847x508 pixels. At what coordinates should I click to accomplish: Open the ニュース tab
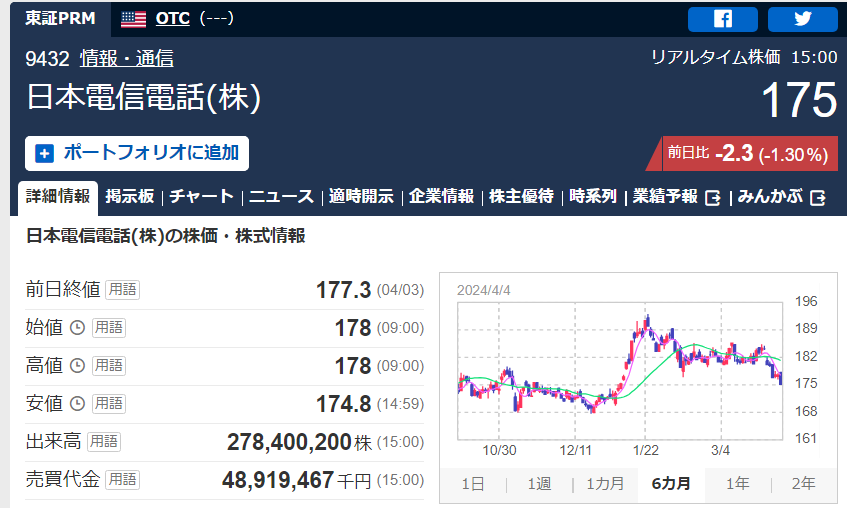pyautogui.click(x=281, y=196)
